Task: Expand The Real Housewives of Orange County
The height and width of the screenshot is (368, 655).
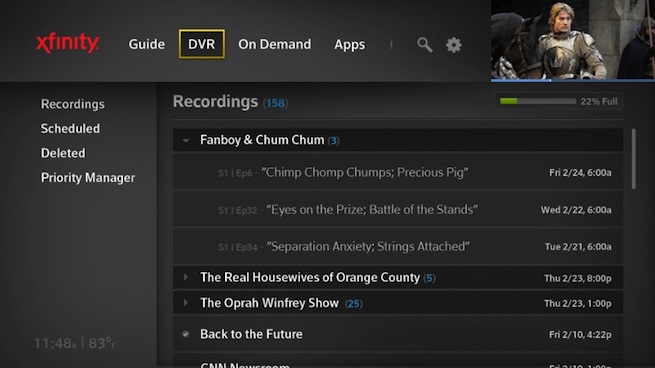Action: (186, 277)
